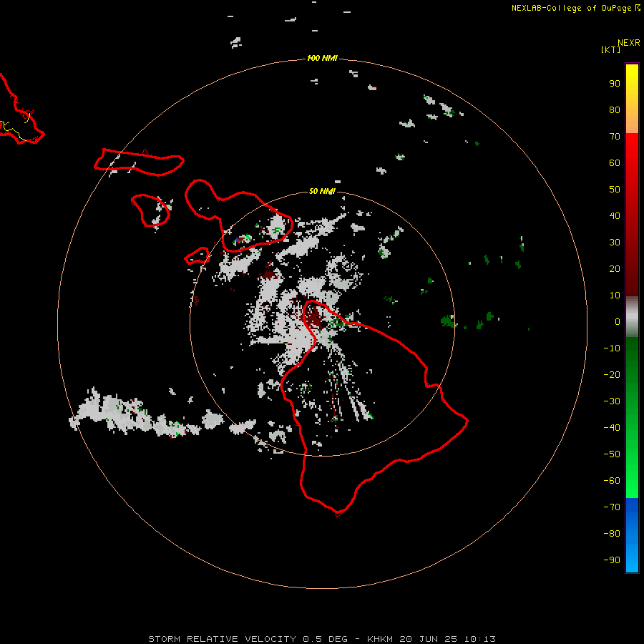Click the 20 value on velocity scale

(615, 269)
